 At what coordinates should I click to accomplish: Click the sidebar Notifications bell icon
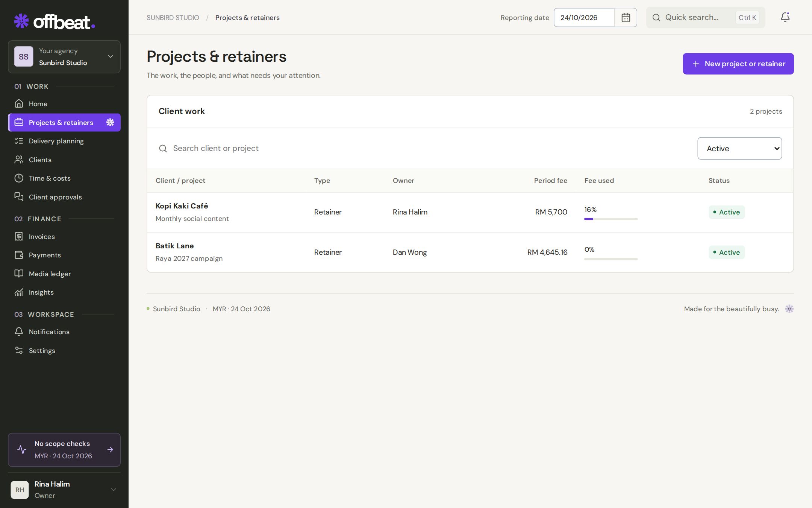point(19,332)
